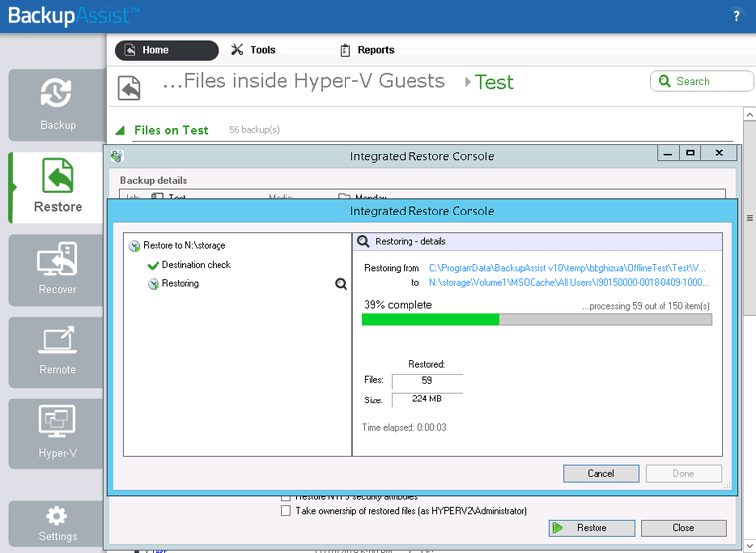Switch to the Home tab
This screenshot has height=553, width=756.
coord(166,50)
